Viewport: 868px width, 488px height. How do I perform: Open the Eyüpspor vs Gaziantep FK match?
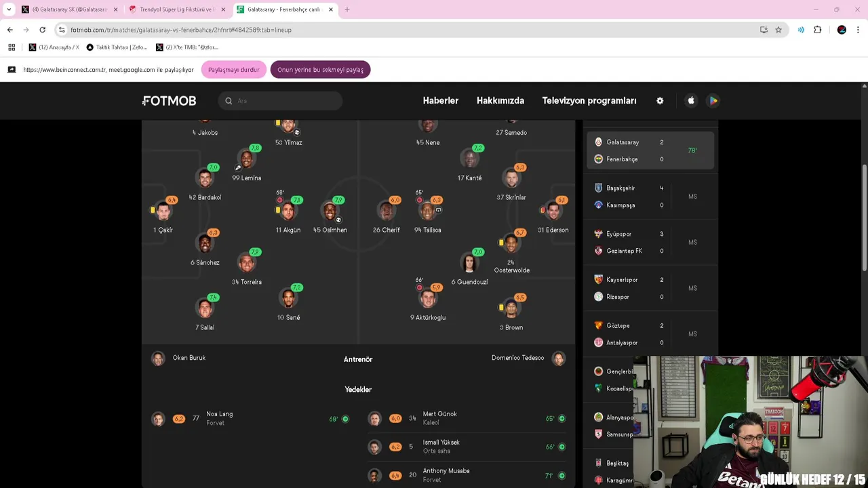pyautogui.click(x=650, y=243)
